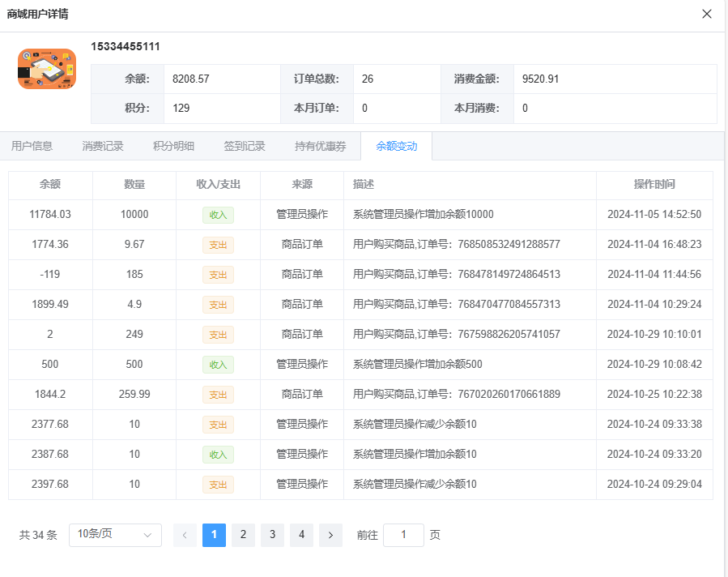Click the user avatar image

tap(47, 69)
